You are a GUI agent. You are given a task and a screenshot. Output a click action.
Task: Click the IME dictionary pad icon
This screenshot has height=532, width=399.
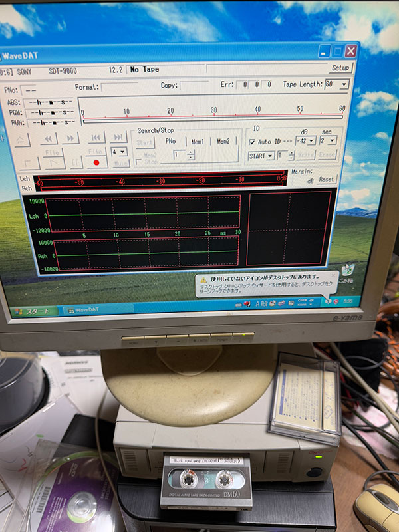coord(273,303)
